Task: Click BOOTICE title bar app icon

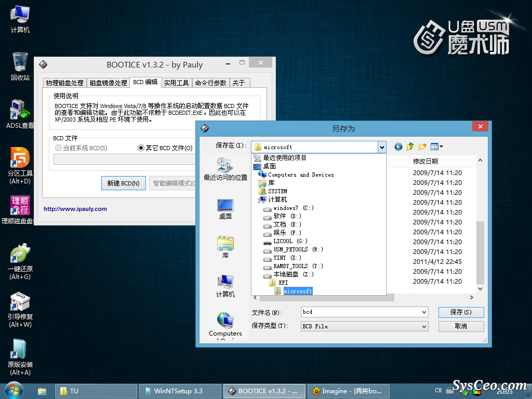Action: click(43, 64)
